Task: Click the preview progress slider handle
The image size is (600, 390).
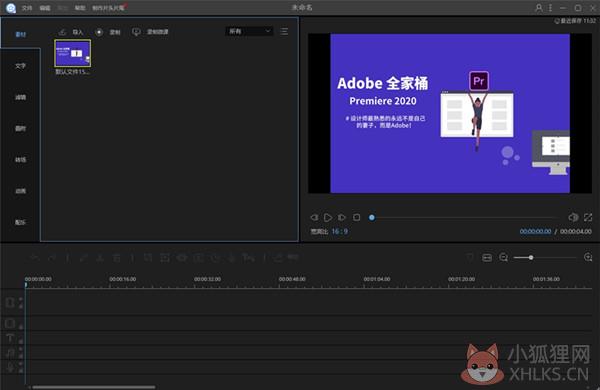Action: [x=372, y=217]
